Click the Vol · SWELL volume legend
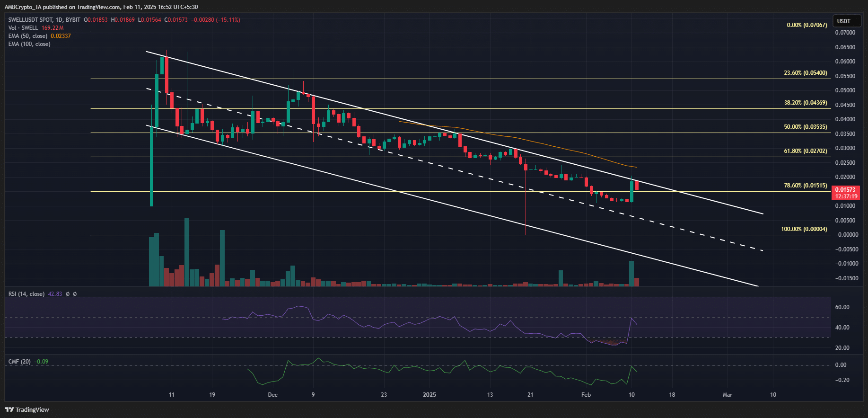This screenshot has width=868, height=418. point(23,28)
